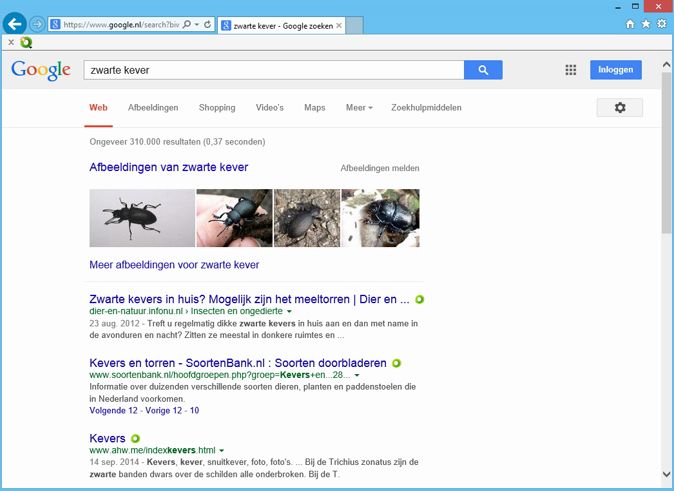Click green rating icon beside 'Zwarte kevers in huis'
The height and width of the screenshot is (491, 674).
click(x=420, y=300)
